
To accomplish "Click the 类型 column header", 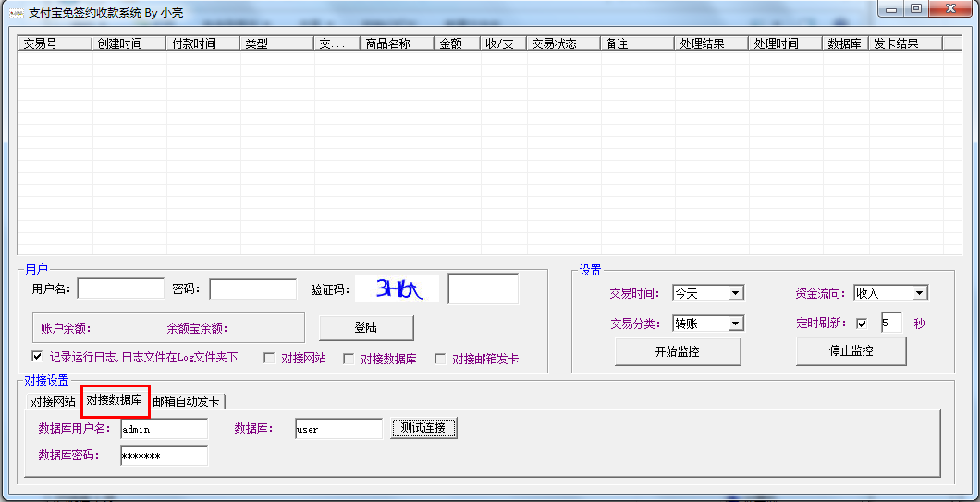I will pos(276,43).
